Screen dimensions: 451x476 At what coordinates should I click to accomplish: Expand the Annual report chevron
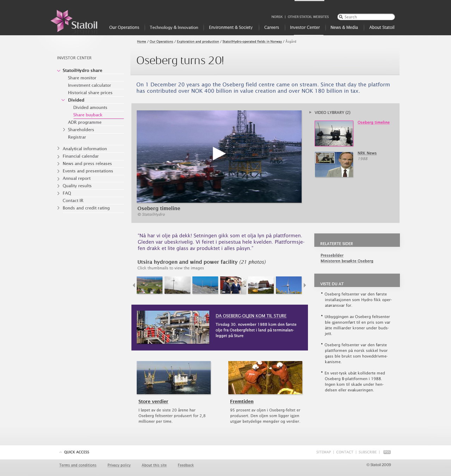(x=58, y=178)
